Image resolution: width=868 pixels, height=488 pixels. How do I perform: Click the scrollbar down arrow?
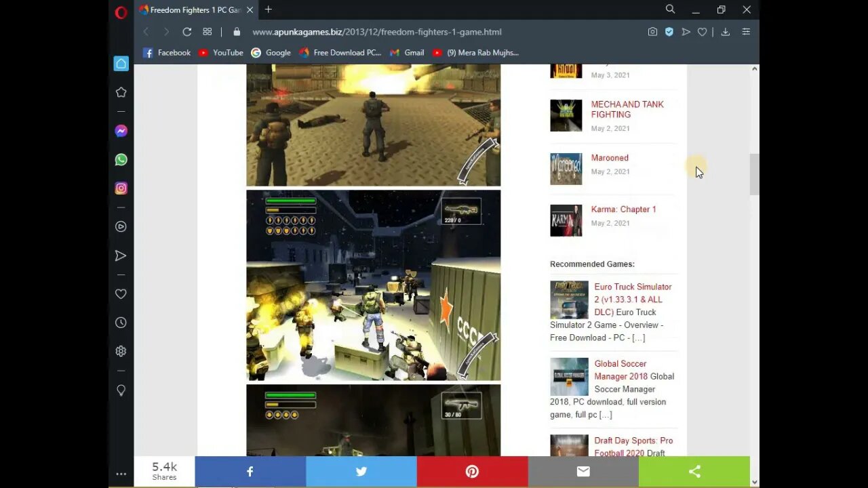754,482
